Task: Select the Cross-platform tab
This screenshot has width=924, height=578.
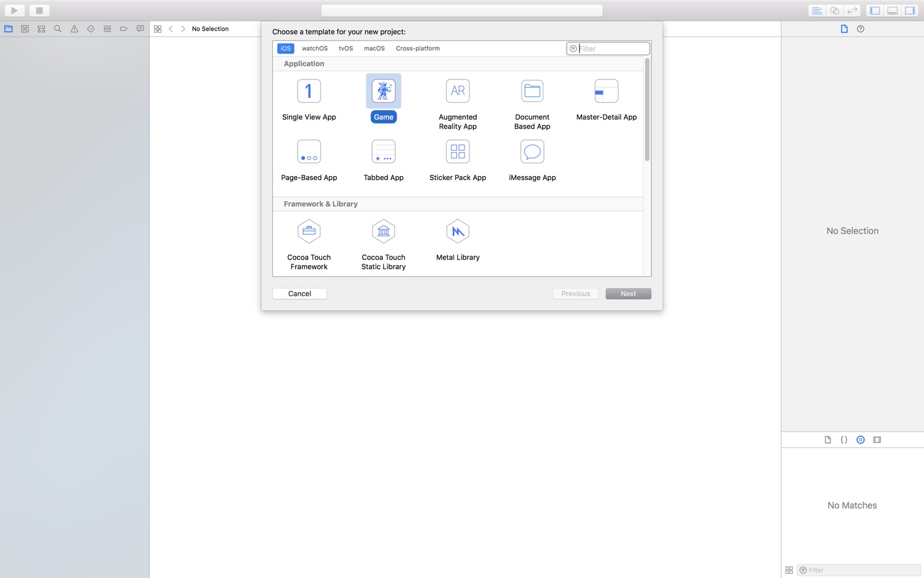Action: click(418, 48)
